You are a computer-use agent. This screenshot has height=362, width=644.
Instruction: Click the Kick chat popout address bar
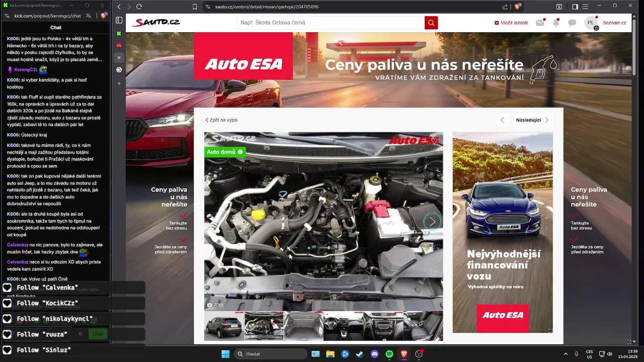pos(47,16)
